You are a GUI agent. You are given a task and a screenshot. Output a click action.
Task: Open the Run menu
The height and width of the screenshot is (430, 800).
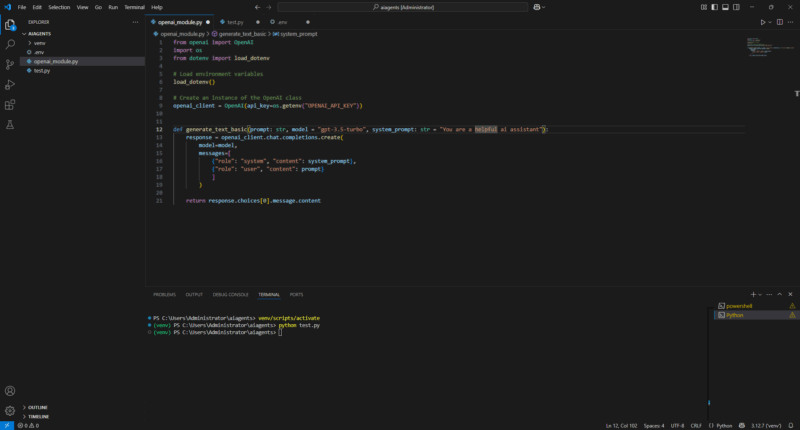113,7
